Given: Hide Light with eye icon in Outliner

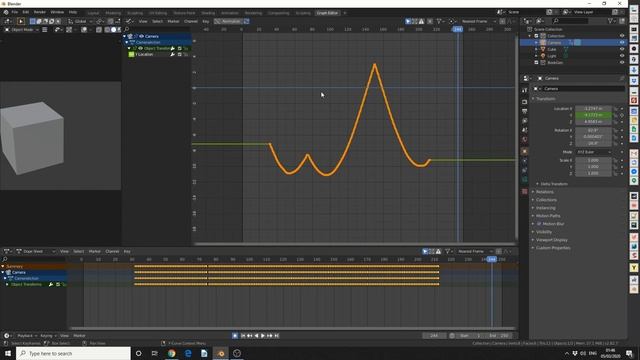Looking at the screenshot, I should [622, 56].
